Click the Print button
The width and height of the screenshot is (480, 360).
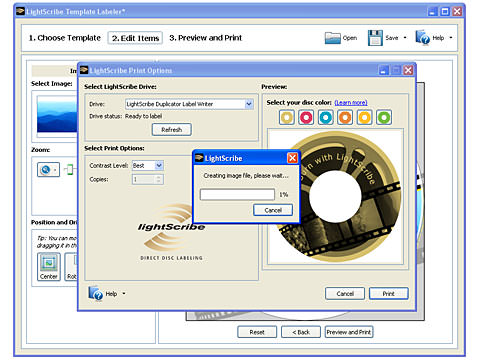pyautogui.click(x=389, y=294)
